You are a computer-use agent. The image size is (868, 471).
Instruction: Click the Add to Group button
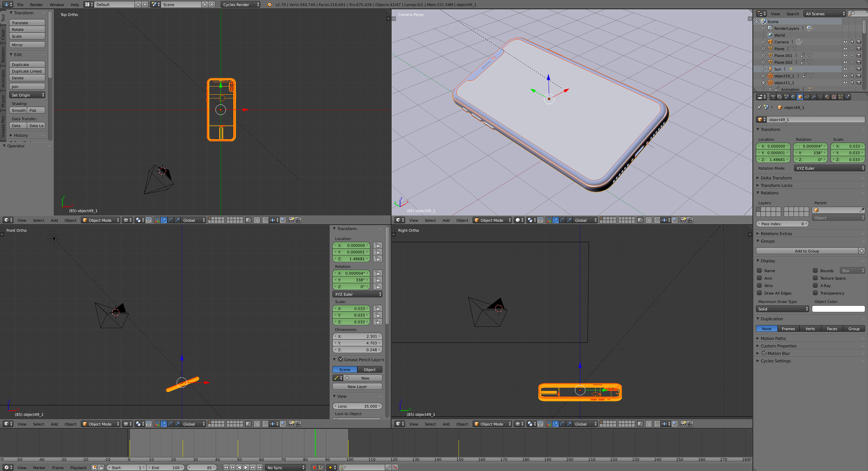point(807,251)
